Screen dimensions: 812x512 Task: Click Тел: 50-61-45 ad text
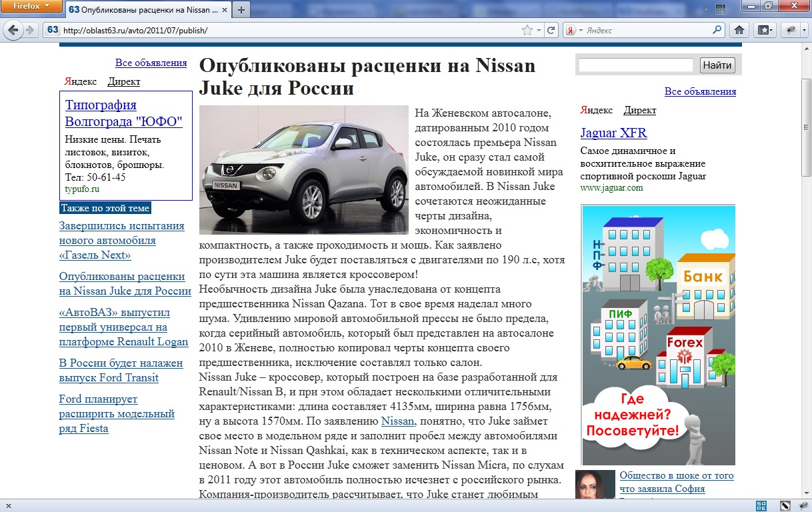95,177
